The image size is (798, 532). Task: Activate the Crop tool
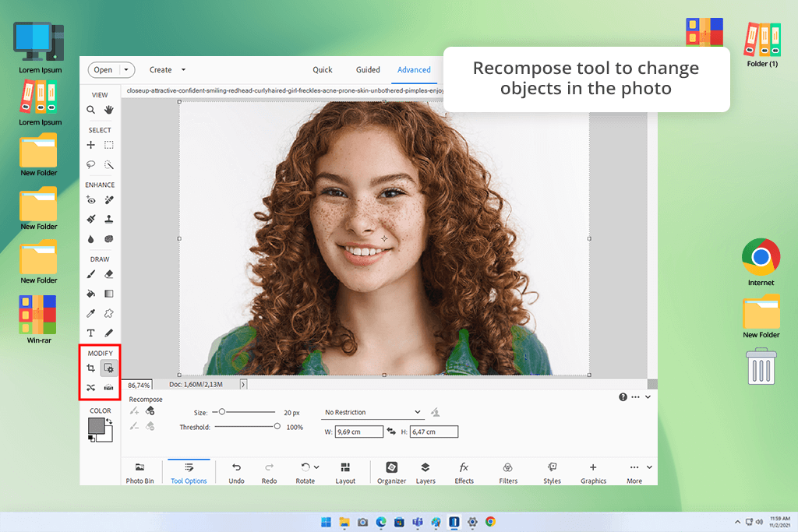tap(91, 368)
